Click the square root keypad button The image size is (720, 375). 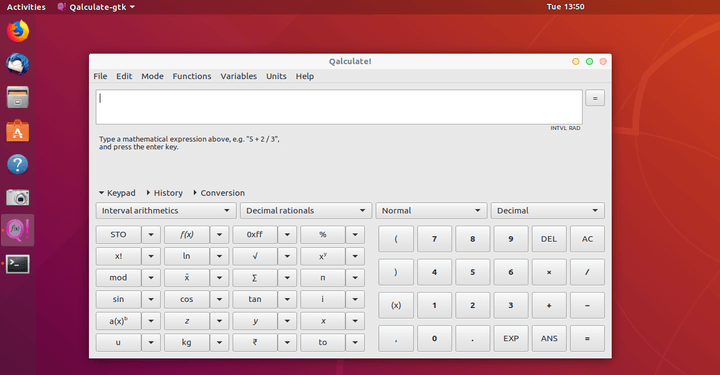(255, 256)
